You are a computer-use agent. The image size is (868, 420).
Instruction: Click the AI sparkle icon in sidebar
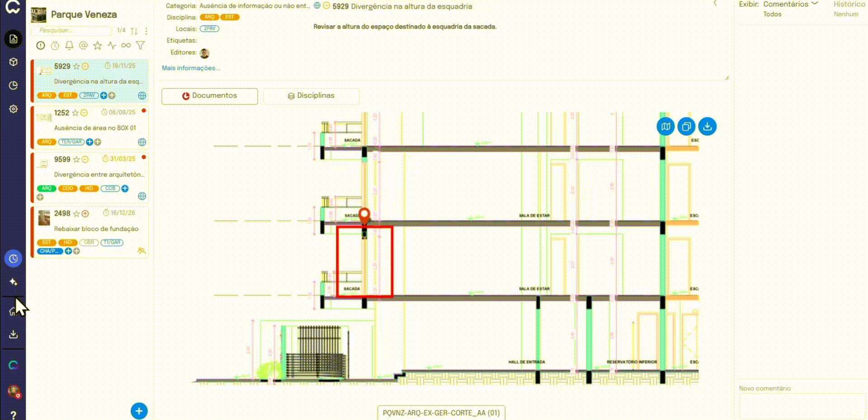[14, 282]
